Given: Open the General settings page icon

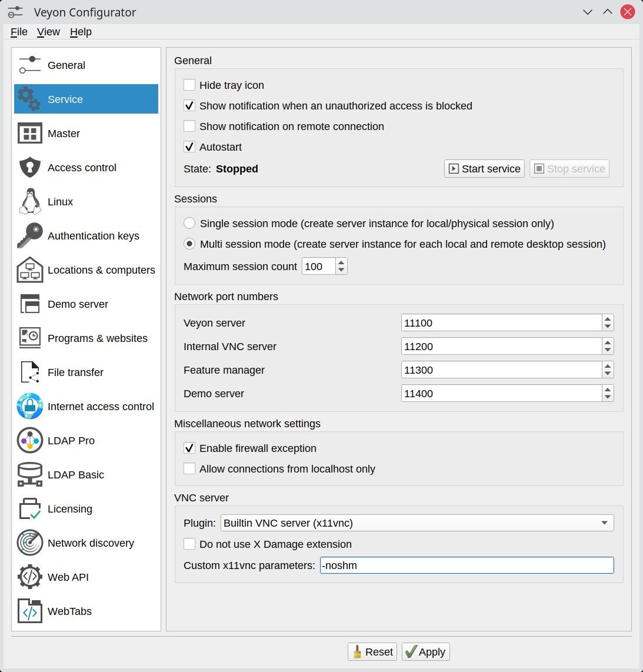Looking at the screenshot, I should pos(29,65).
